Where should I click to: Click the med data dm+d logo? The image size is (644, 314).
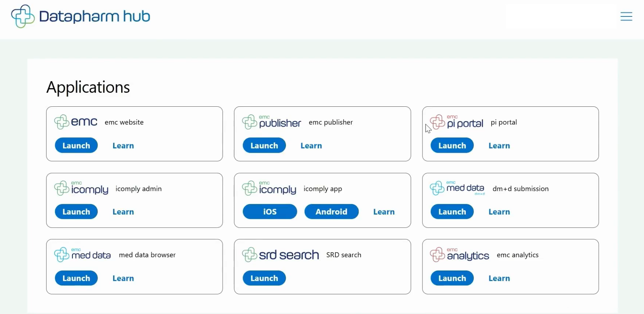[x=457, y=188]
